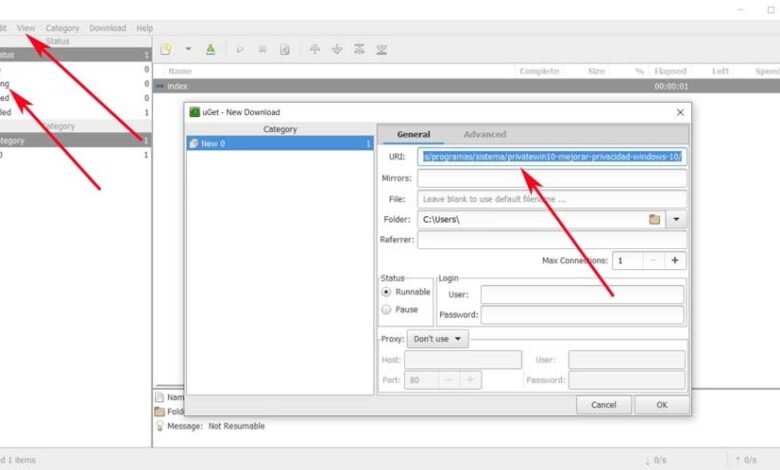The image size is (780, 470).
Task: Open the Proxy Don't use dropdown
Action: pos(438,339)
